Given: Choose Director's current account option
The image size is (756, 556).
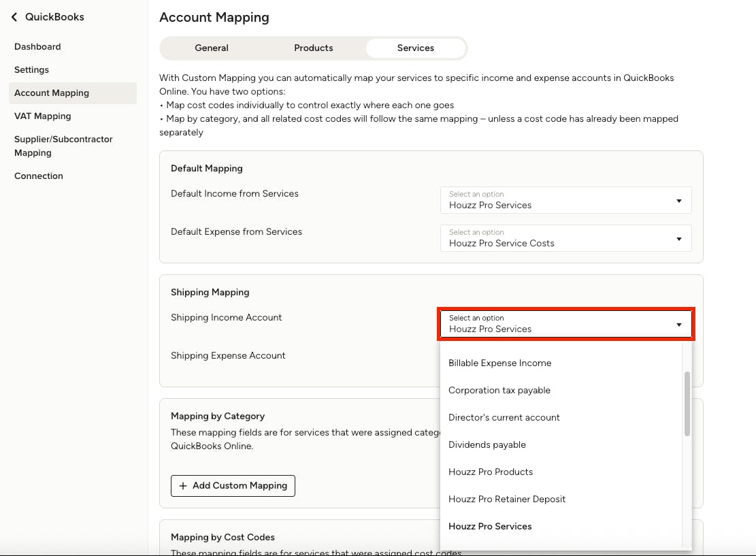Looking at the screenshot, I should point(561,418).
